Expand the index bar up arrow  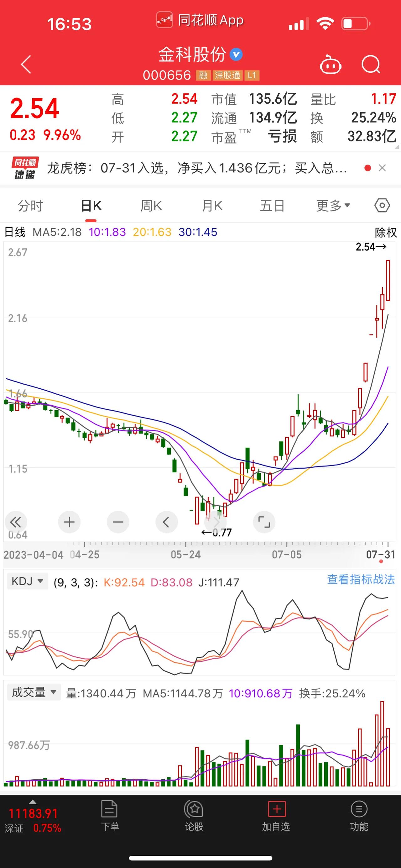33,802
